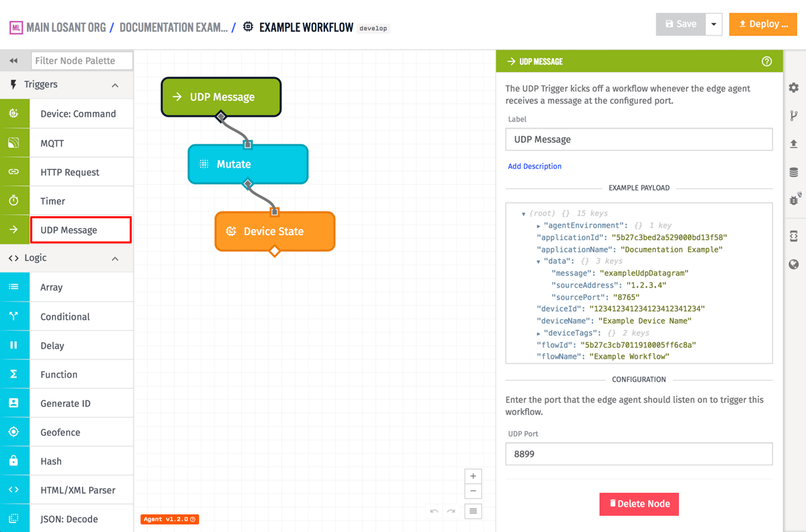
Task: Click the Deploy button
Action: (763, 24)
